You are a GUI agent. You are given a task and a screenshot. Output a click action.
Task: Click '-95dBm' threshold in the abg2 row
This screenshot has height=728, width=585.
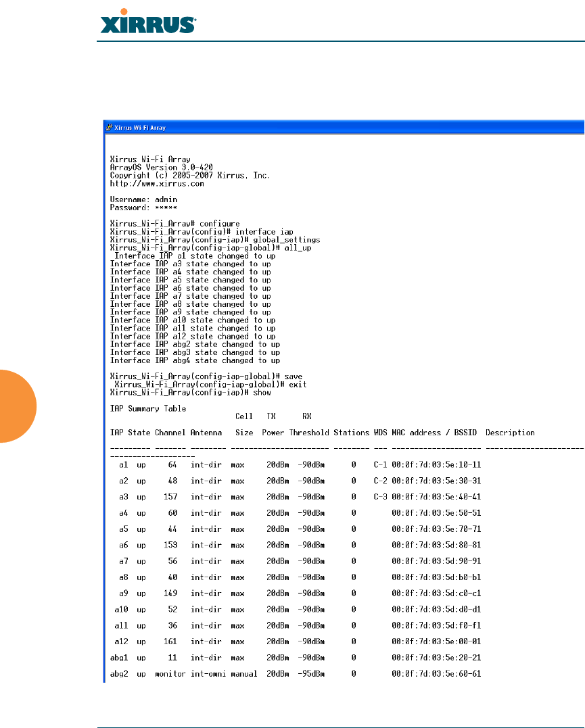[311, 674]
